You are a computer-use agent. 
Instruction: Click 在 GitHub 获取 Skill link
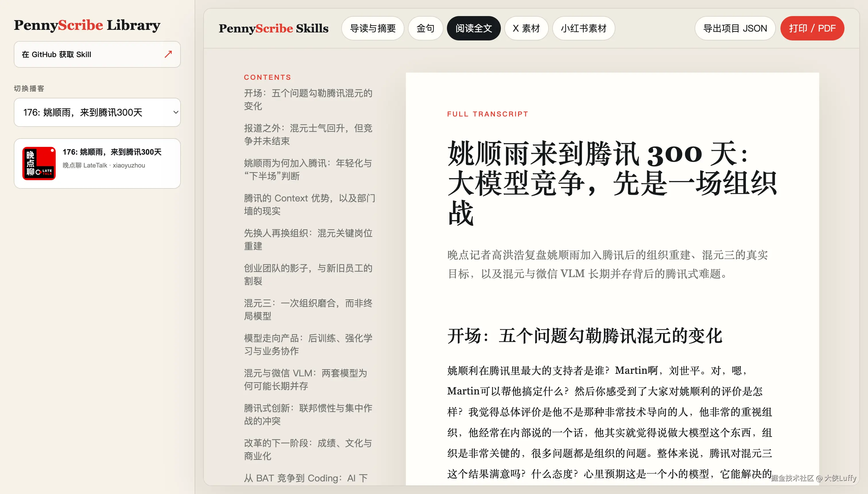97,54
